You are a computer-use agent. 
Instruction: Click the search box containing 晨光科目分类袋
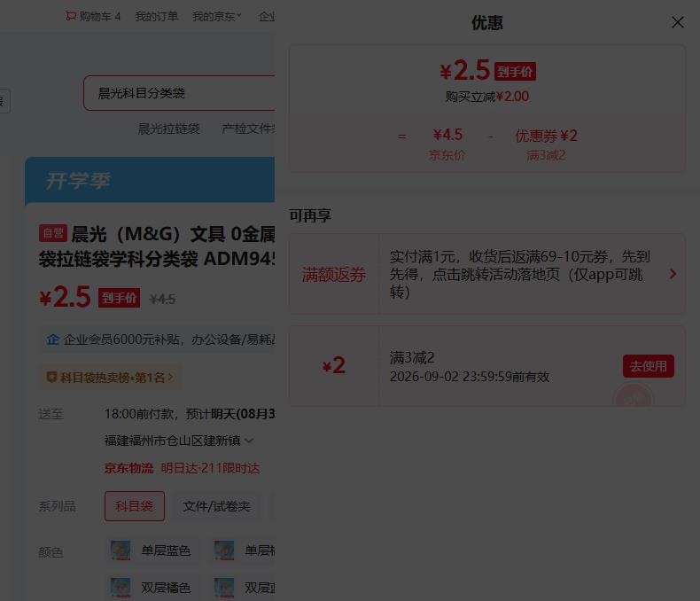[x=179, y=93]
